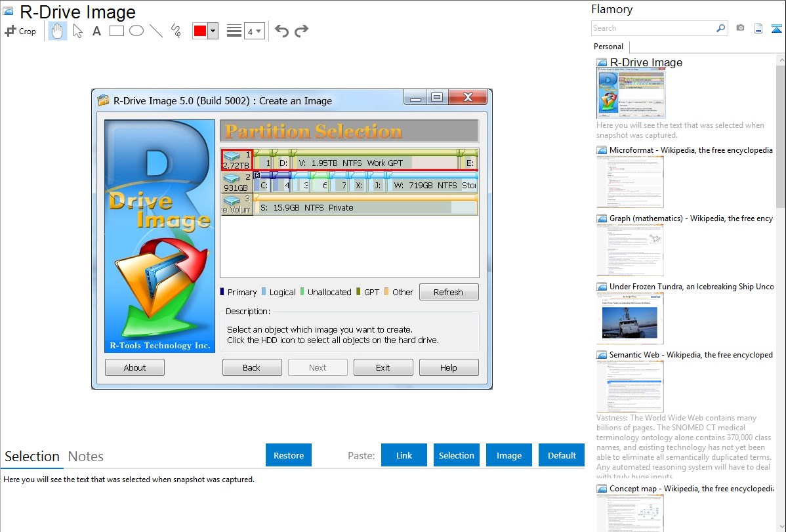Viewport: 786px width, 532px height.
Task: Click the camera snapshot icon
Action: (740, 28)
